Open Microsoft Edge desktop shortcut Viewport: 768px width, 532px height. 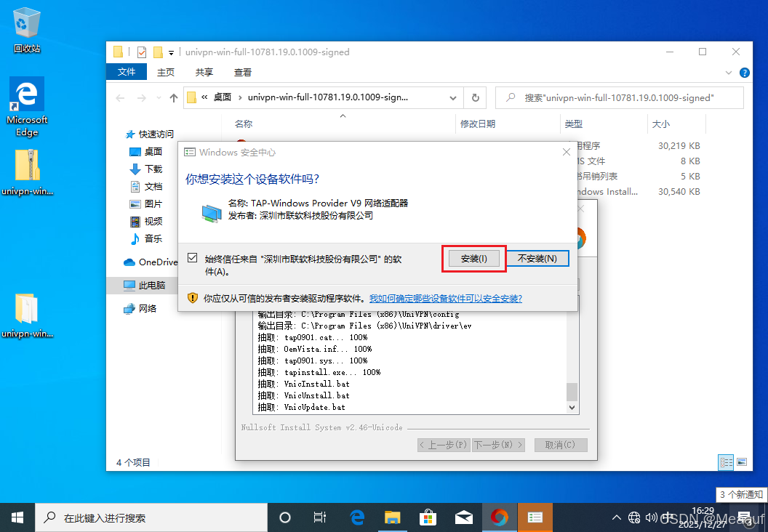pos(27,107)
